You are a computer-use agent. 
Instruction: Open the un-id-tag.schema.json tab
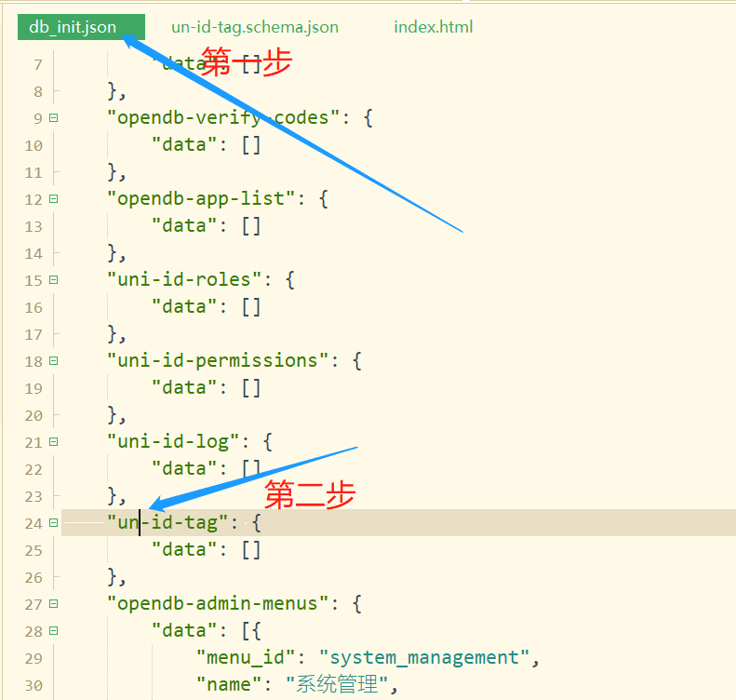pos(255,27)
